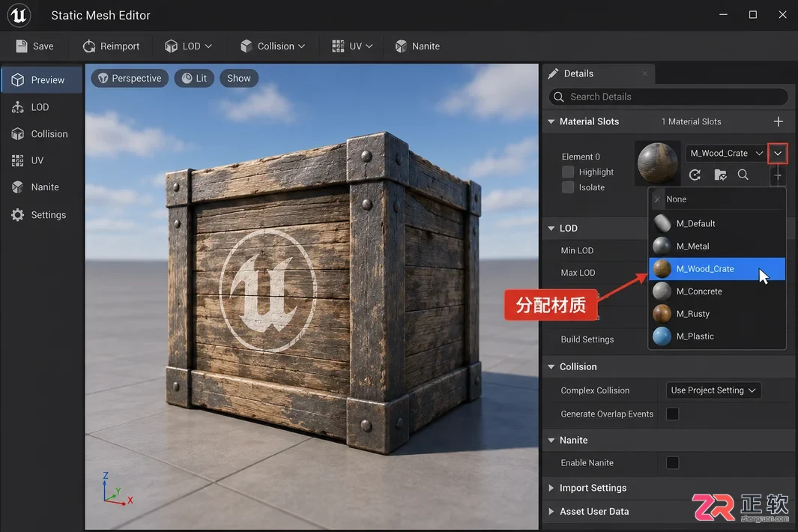The image size is (798, 532).
Task: Choose the M_Concrete material
Action: 718,291
